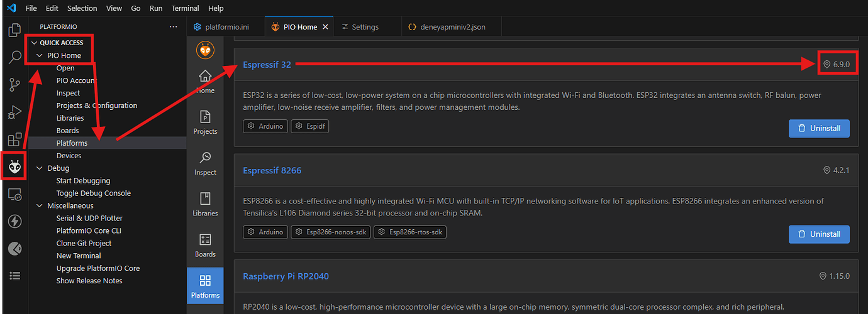Viewport: 868px width, 314px height.
Task: Click Esp8266-rtos-sdk framework tag
Action: [410, 232]
